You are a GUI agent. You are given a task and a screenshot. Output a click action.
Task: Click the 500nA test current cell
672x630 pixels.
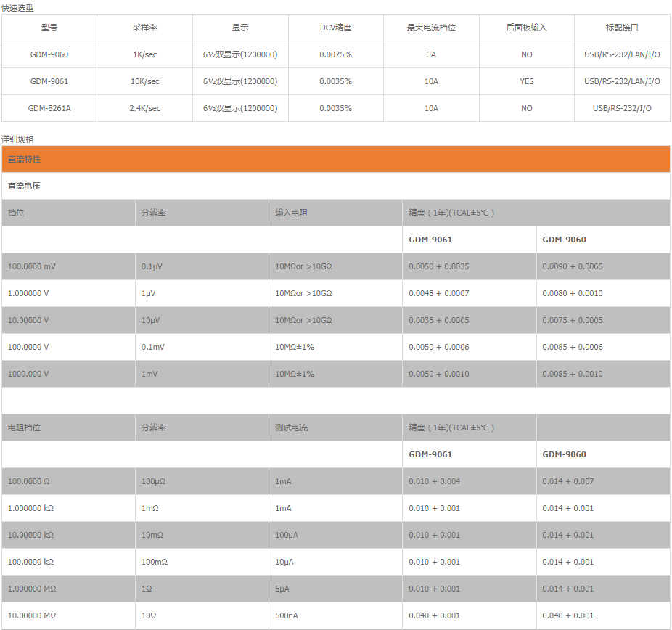tap(335, 616)
